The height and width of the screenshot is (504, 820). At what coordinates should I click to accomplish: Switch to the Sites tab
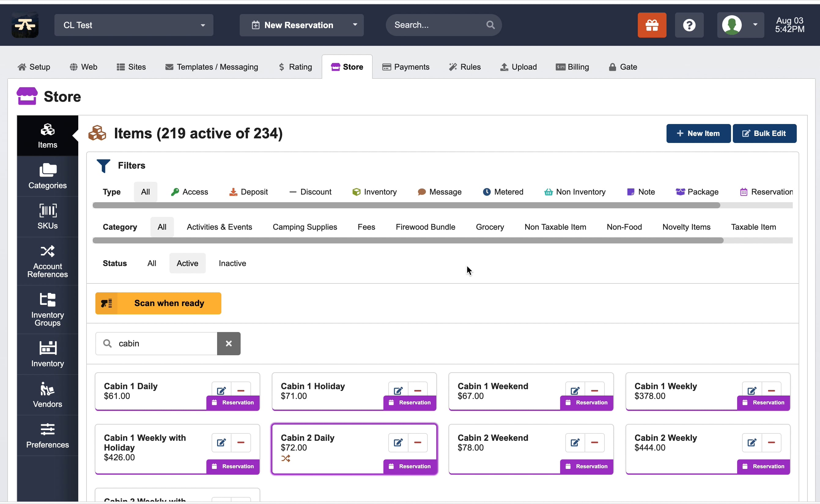[x=131, y=67]
